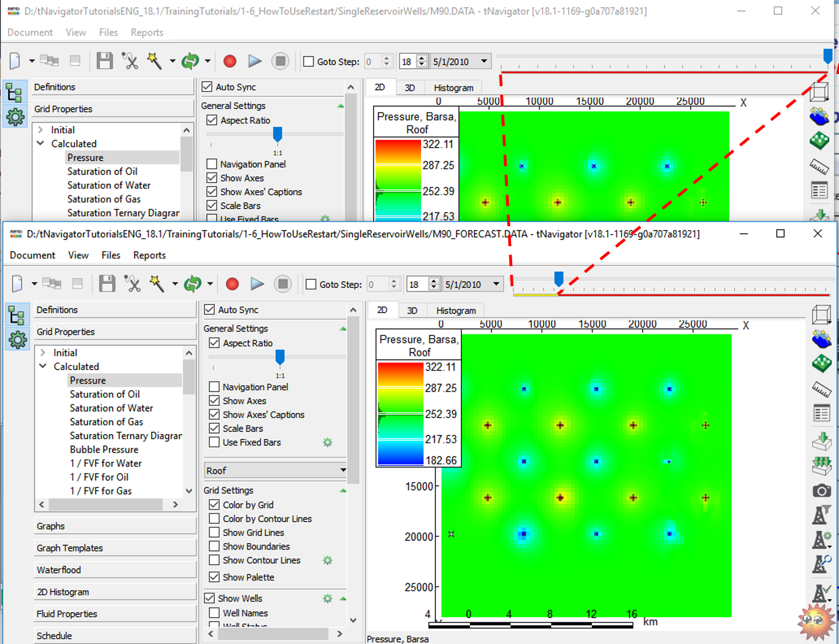Click the red Record button in M90.DATA window
Image resolution: width=839 pixels, height=644 pixels.
[230, 61]
